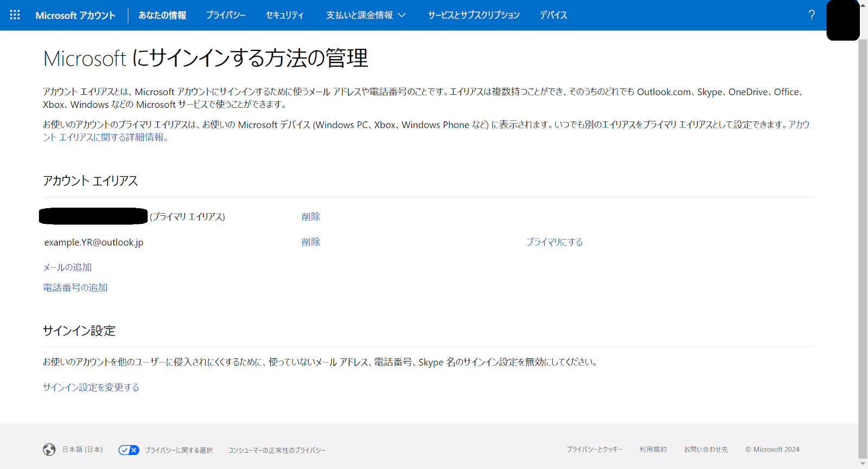The width and height of the screenshot is (868, 469).
Task: Click 電話番号の追加 to add phone
Action: [x=75, y=287]
